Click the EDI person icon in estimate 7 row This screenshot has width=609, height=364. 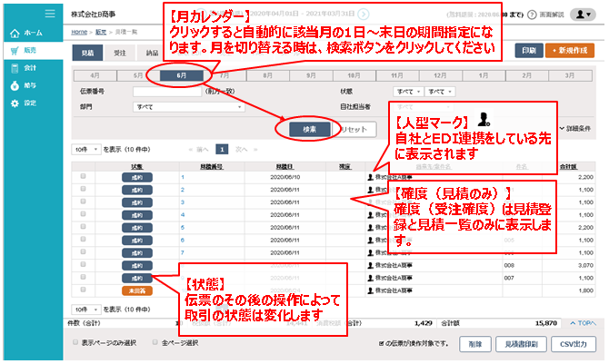click(x=370, y=252)
